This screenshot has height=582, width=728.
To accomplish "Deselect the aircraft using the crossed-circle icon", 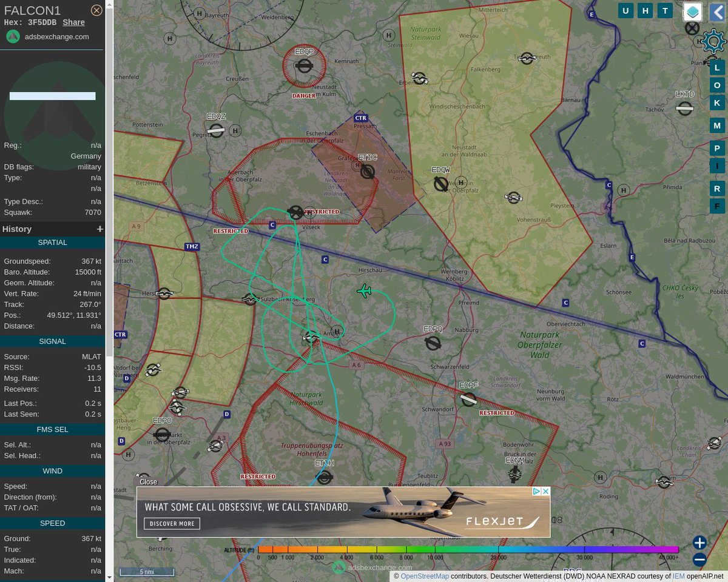I will (692, 27).
